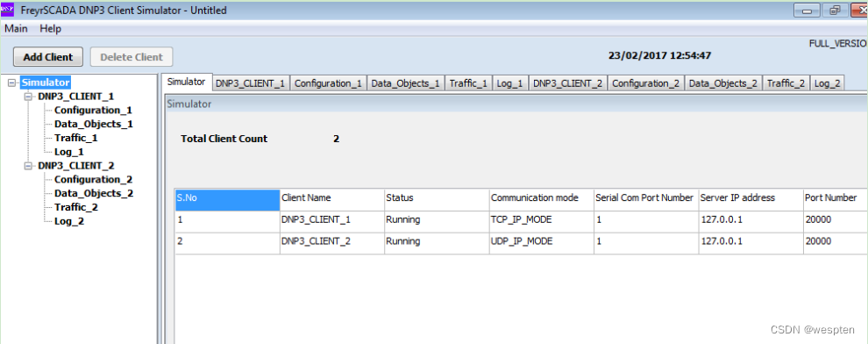Viewport: 868px width, 344px height.
Task: Switch to the Simulator tab
Action: click(x=187, y=82)
